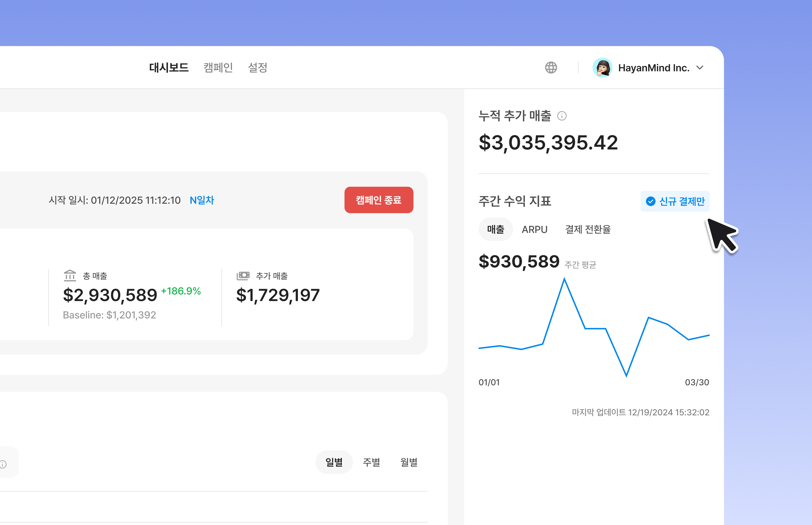This screenshot has height=525, width=812.
Task: Go to the 캠페인 menu
Action: coord(218,67)
